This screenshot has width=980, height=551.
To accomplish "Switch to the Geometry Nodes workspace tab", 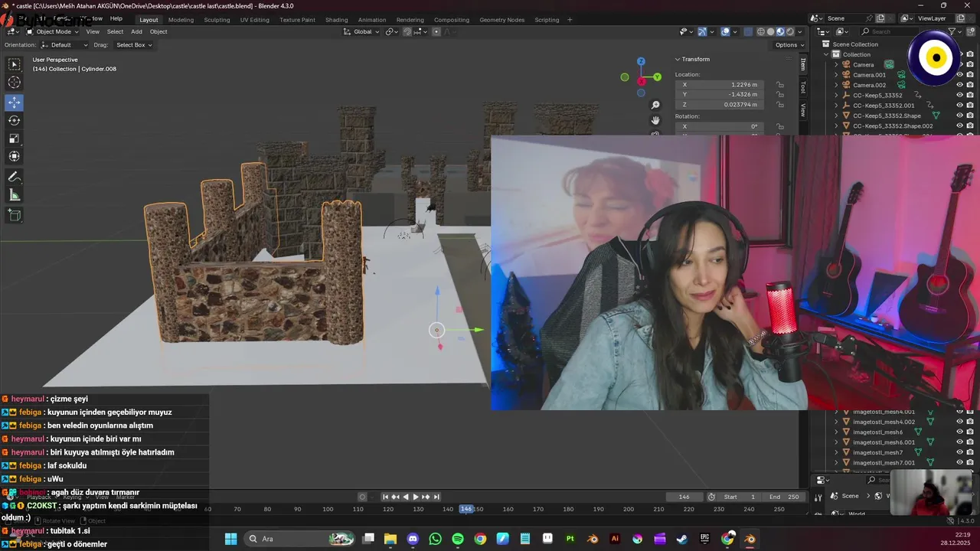I will (502, 20).
